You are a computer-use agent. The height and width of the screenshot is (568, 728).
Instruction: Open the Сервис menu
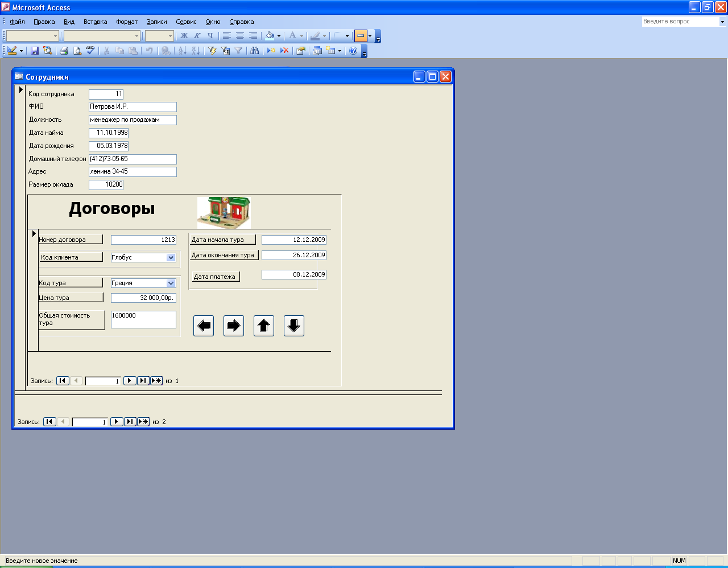coord(186,22)
